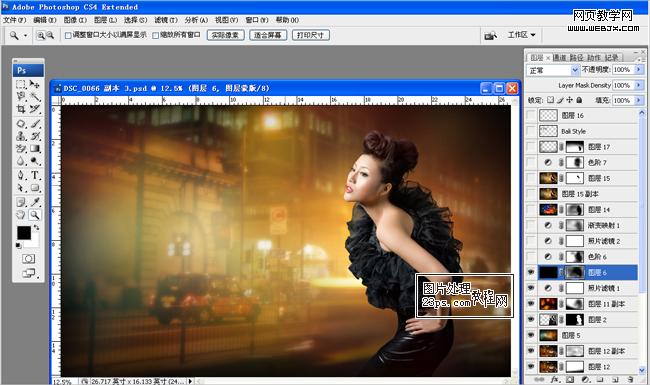This screenshot has height=385, width=650.
Task: Select the Pen tool
Action: (21, 175)
